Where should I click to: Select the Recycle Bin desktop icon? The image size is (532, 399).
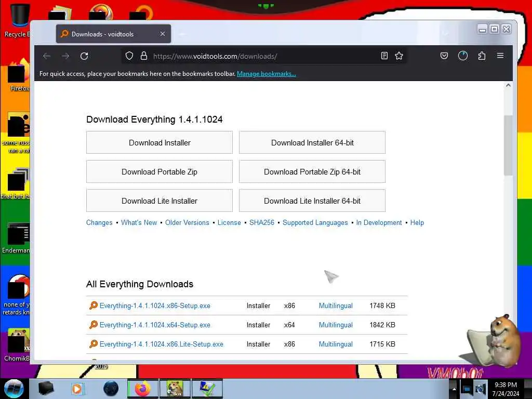point(17,20)
